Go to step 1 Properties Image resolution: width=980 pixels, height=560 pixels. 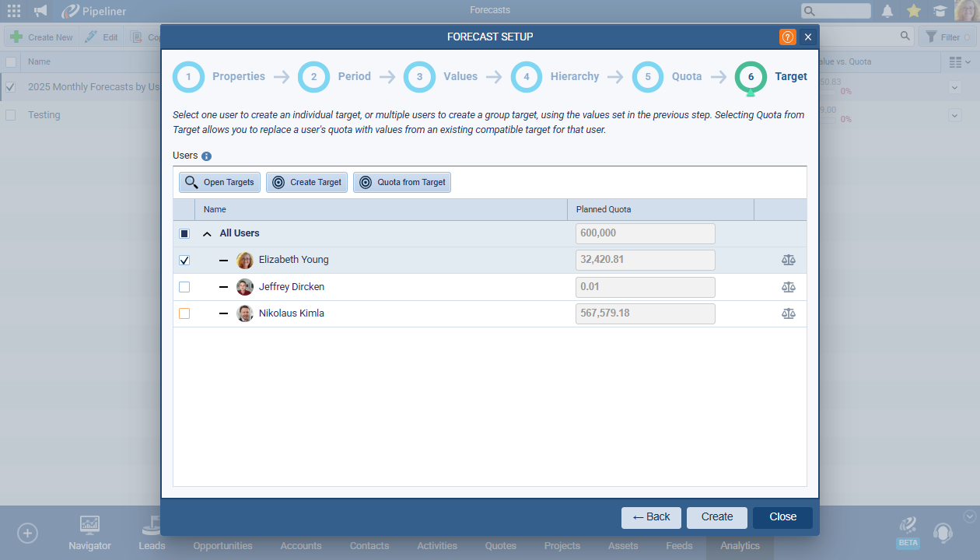click(188, 77)
